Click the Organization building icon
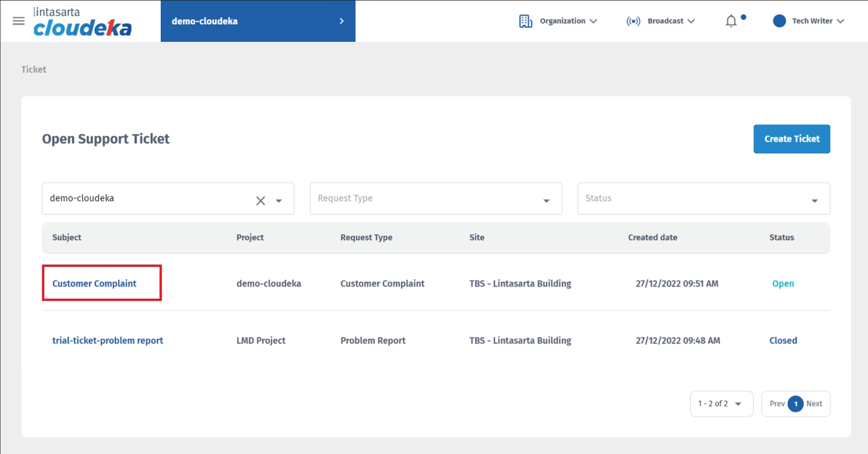This screenshot has height=454, width=868. click(x=525, y=21)
